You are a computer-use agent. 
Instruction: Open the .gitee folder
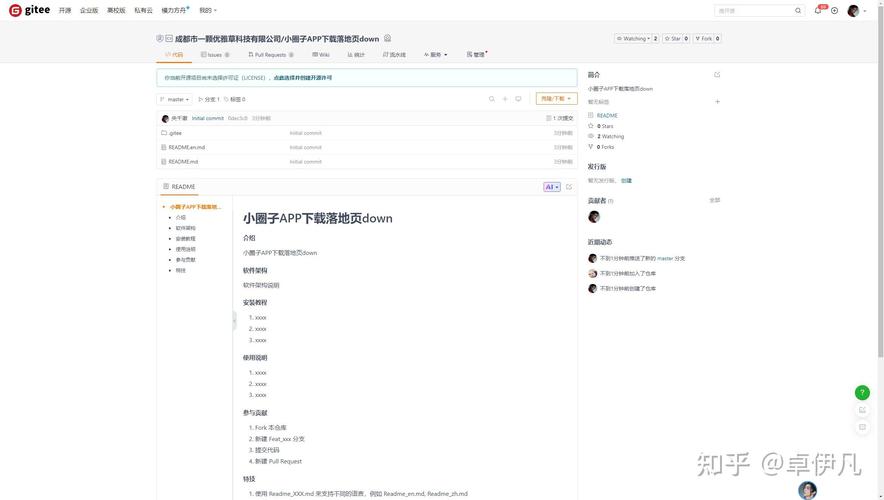pyautogui.click(x=175, y=133)
